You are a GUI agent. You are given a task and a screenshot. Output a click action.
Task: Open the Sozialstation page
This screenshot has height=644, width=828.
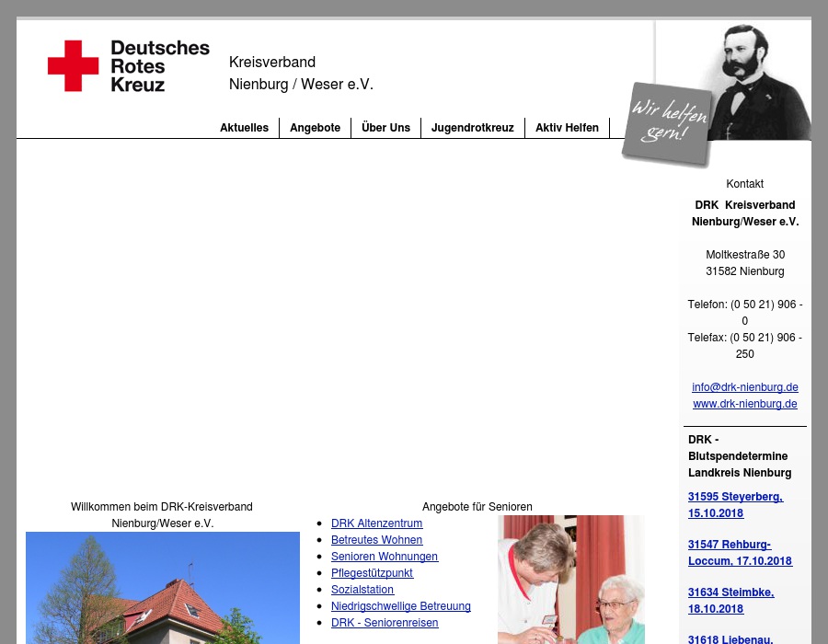[x=362, y=589]
